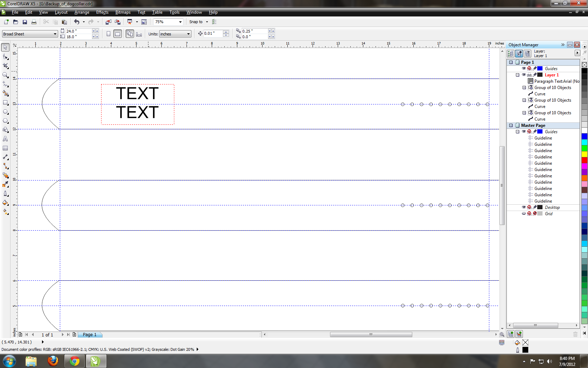Toggle visibility eye of Desktop layer
This screenshot has height=368, width=588.
524,207
